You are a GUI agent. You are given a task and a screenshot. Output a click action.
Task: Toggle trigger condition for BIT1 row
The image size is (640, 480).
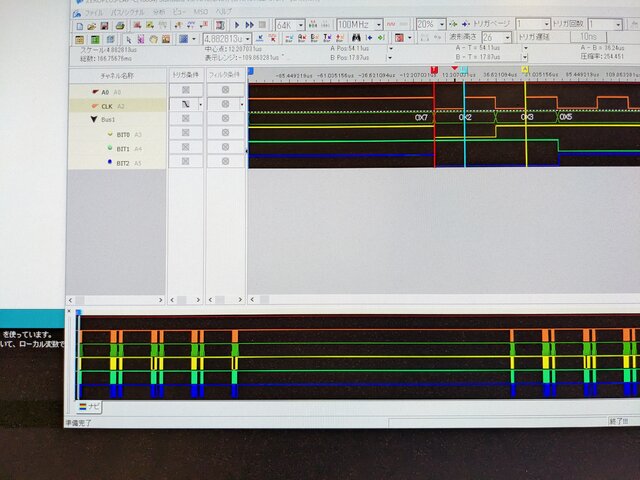point(186,147)
